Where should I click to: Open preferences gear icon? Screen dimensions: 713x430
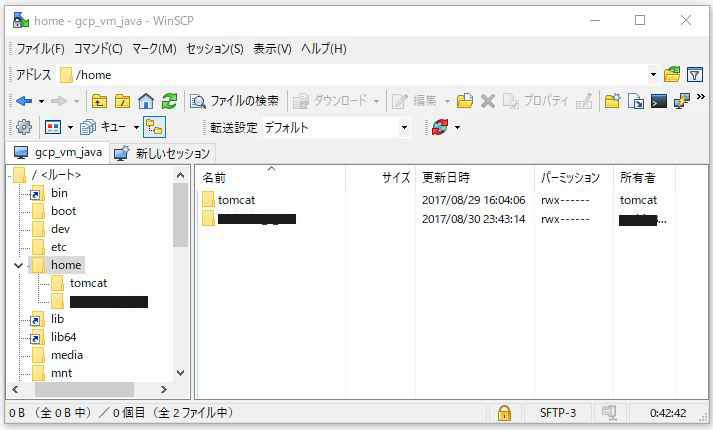point(24,127)
